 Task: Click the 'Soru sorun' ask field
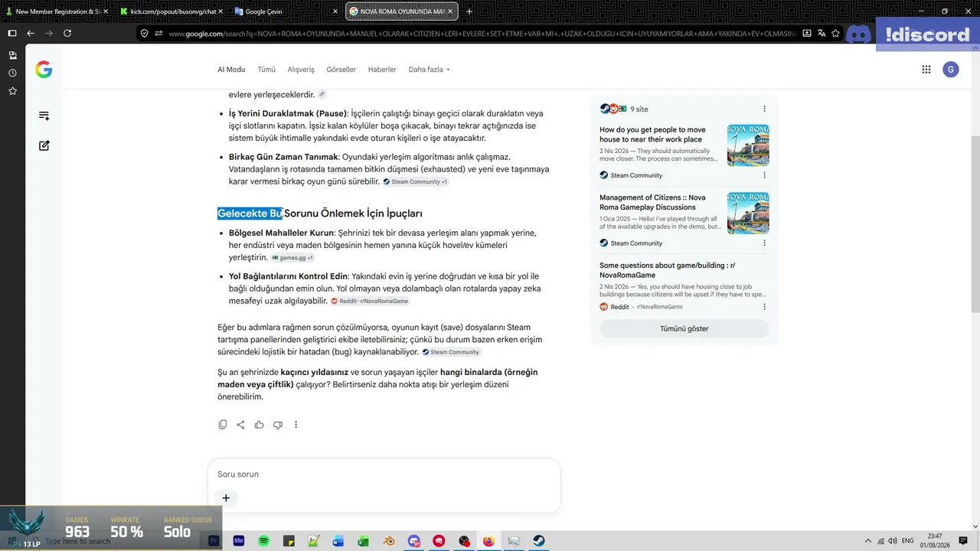point(384,474)
